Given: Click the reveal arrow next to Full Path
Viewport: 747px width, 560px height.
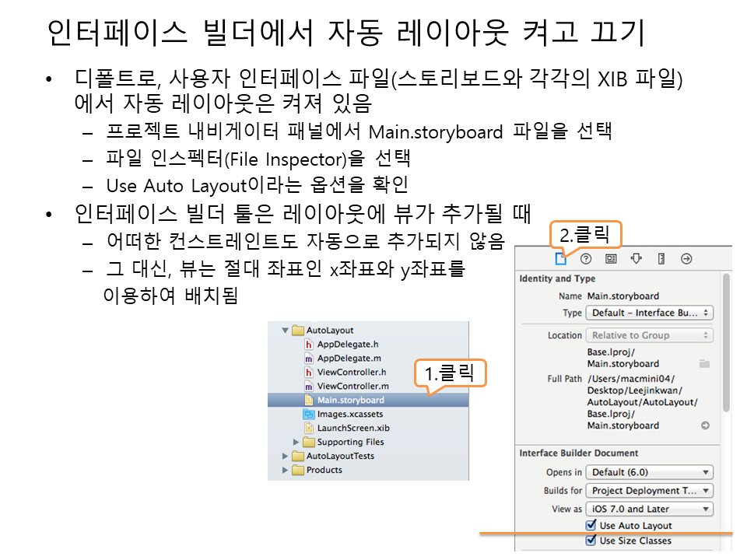Looking at the screenshot, I should coord(705,425).
